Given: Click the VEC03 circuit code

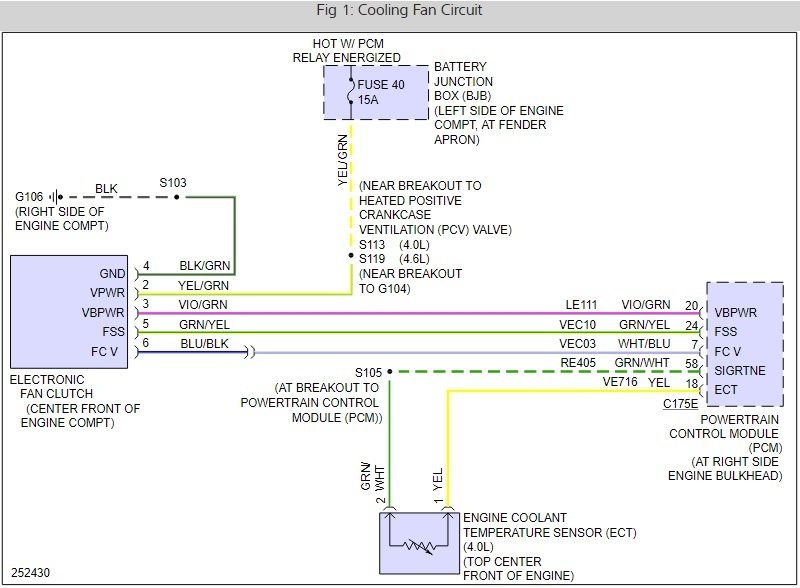Looking at the screenshot, I should point(578,344).
